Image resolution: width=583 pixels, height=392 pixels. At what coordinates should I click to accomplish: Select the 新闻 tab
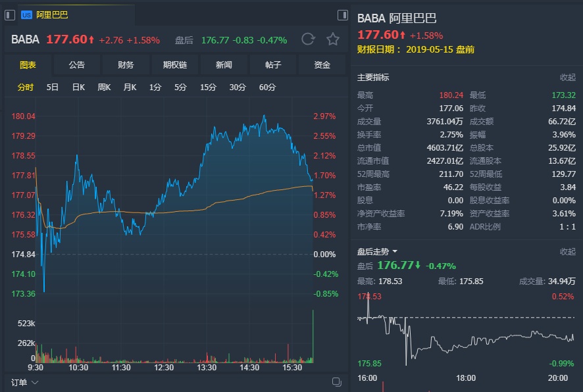pos(224,64)
